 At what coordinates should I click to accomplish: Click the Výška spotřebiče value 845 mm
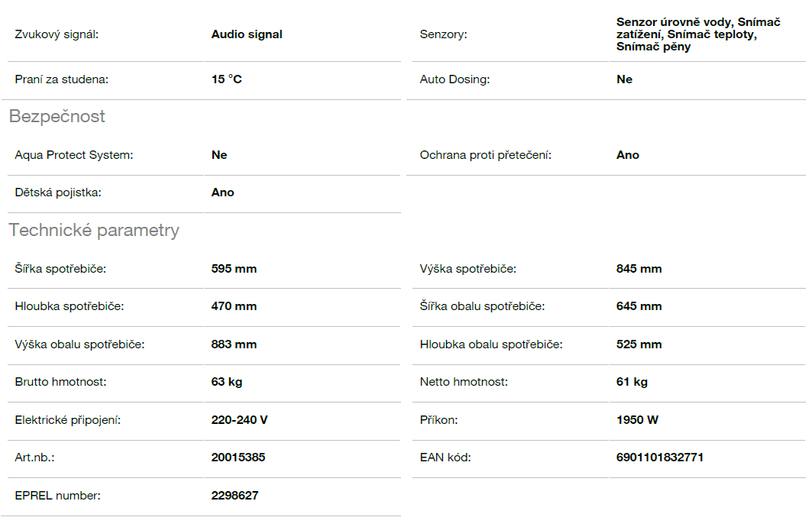tap(639, 269)
